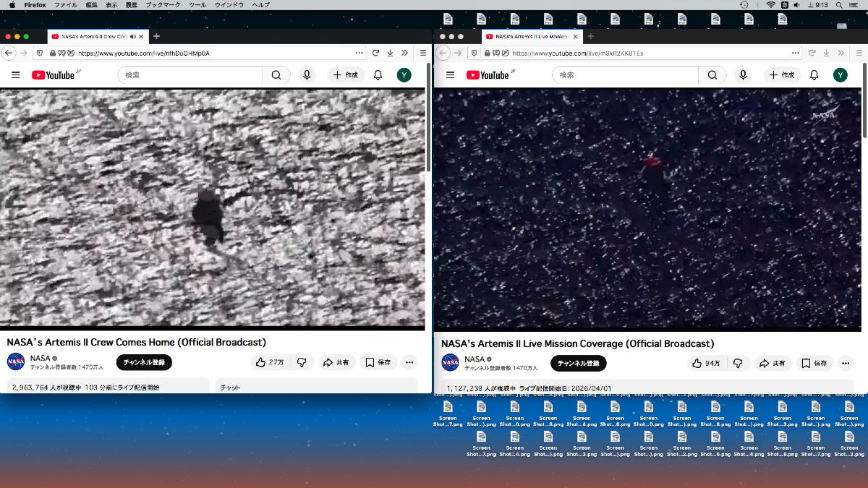Image resolution: width=868 pixels, height=488 pixels.
Task: Click search magnifier button in left window
Action: click(x=276, y=75)
